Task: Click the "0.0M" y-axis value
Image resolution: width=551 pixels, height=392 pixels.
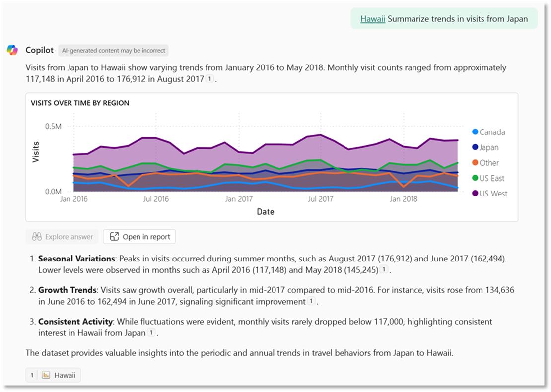Action: [53, 192]
